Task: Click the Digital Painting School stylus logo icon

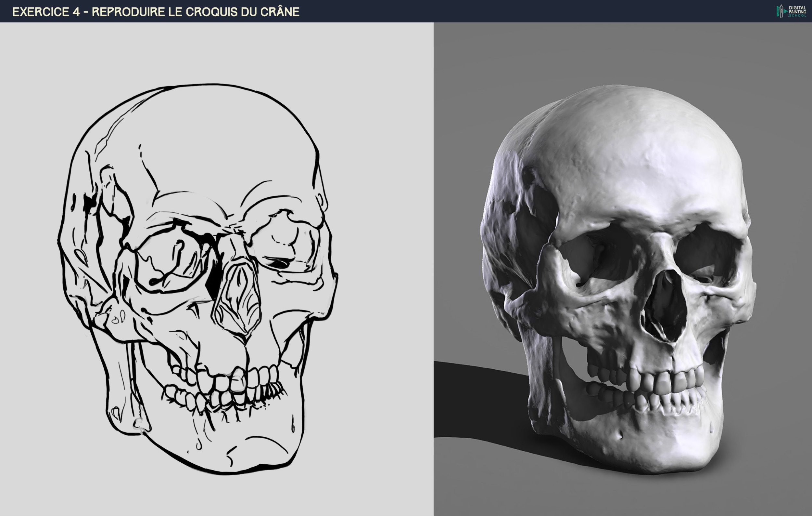Action: point(781,11)
